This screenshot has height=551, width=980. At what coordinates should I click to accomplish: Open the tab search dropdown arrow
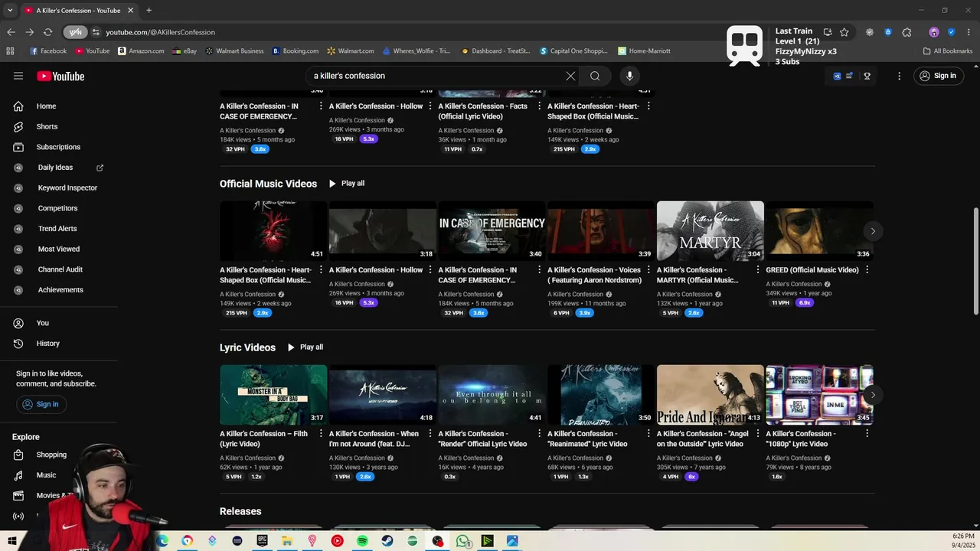pyautogui.click(x=10, y=11)
